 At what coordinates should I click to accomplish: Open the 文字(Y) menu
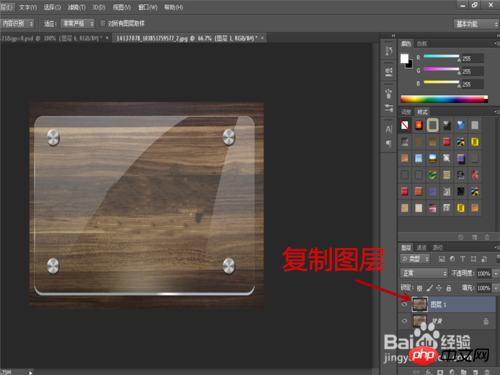click(x=28, y=7)
